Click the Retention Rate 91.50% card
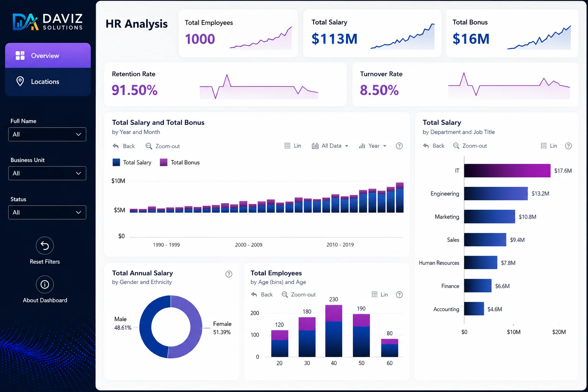Viewport: 588px width, 392px height. click(225, 85)
